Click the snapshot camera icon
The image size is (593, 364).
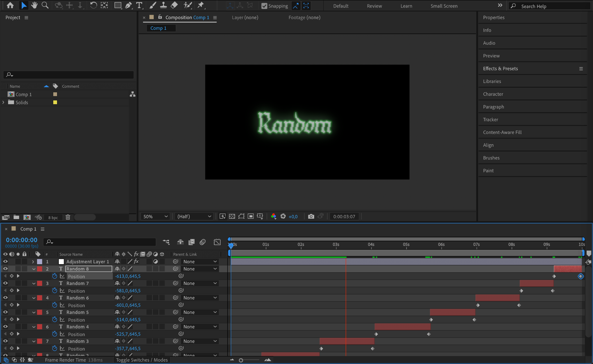[311, 216]
